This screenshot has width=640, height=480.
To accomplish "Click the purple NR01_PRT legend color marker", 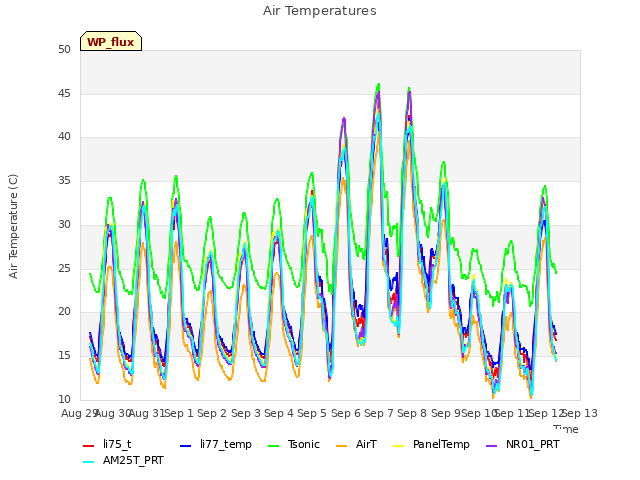I will (x=491, y=446).
